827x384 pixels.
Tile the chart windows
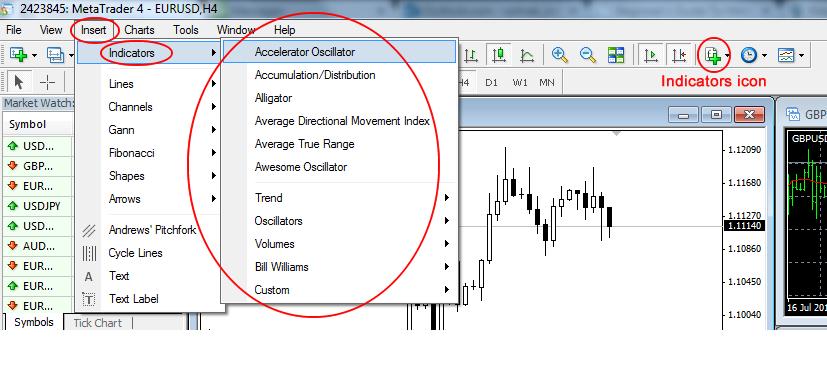616,54
